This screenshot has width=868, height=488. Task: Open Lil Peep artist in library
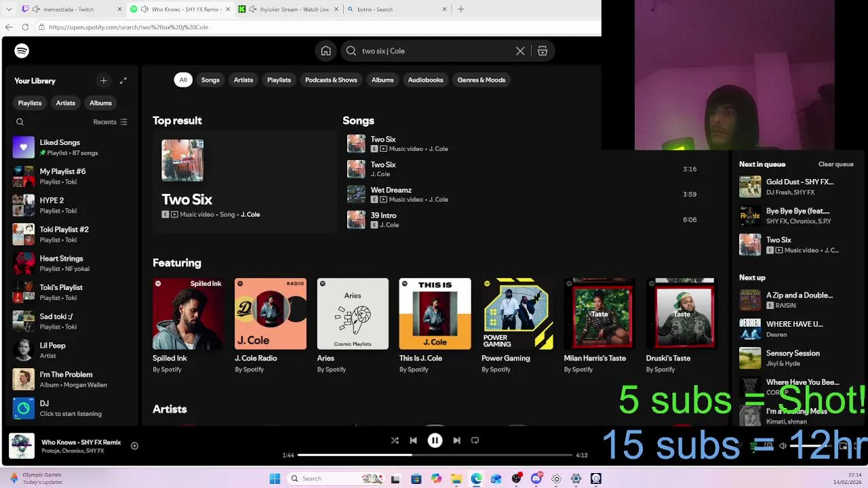[x=71, y=350]
